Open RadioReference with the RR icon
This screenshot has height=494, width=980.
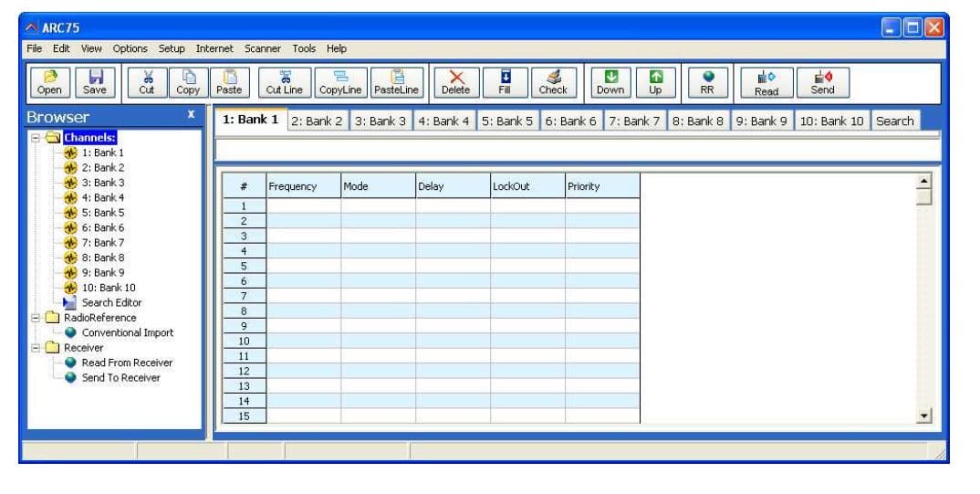point(707,82)
